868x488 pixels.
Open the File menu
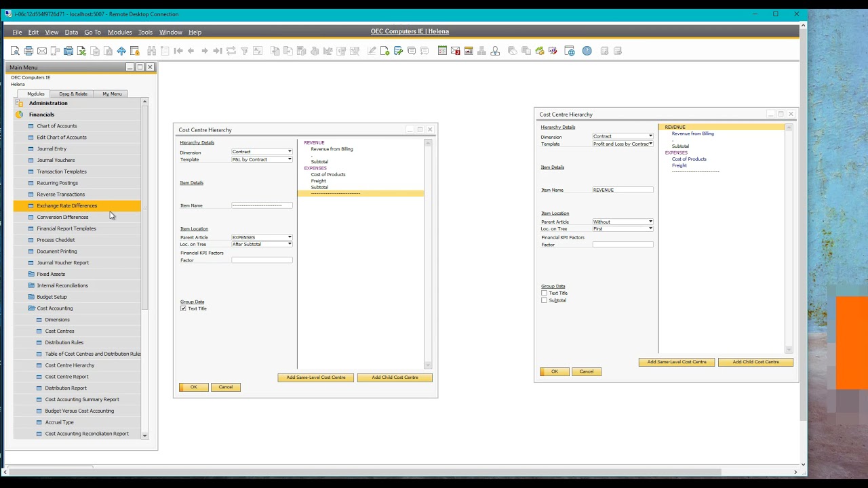(x=17, y=32)
